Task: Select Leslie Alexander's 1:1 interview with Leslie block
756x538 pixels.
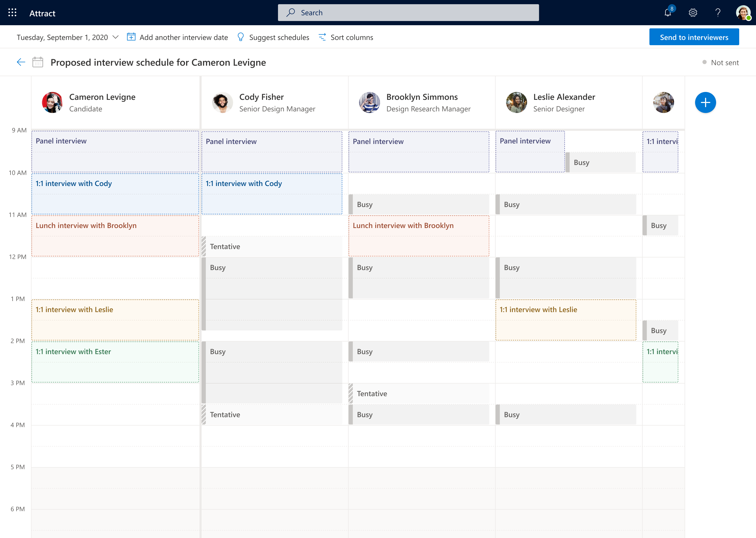Action: pyautogui.click(x=565, y=320)
